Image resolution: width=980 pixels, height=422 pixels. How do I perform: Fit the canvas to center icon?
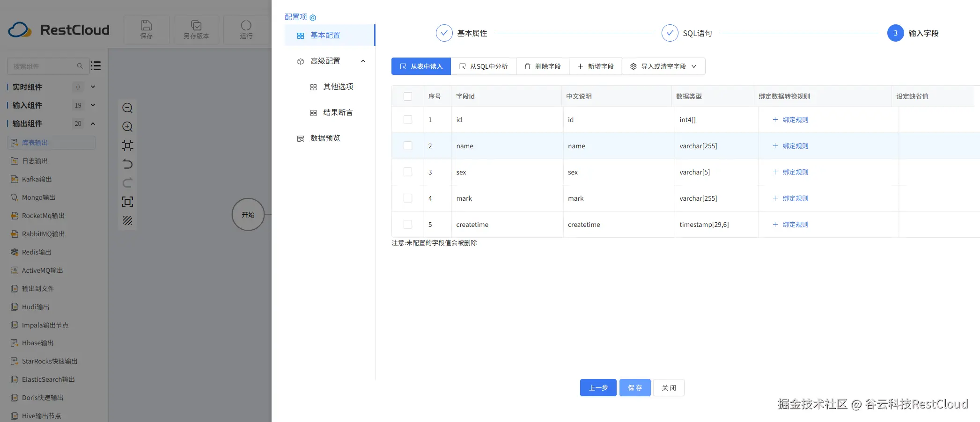[127, 146]
